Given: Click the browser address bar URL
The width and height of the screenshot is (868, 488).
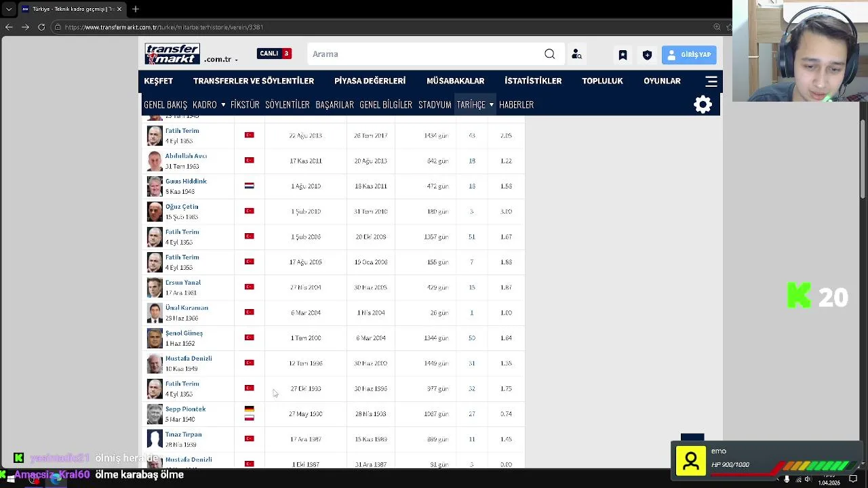Looking at the screenshot, I should click(x=164, y=27).
